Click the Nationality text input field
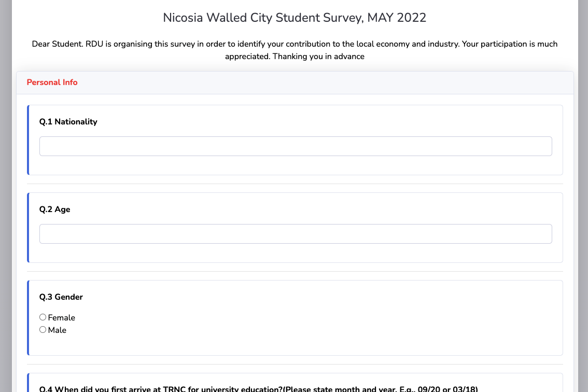The height and width of the screenshot is (392, 588). pos(296,146)
